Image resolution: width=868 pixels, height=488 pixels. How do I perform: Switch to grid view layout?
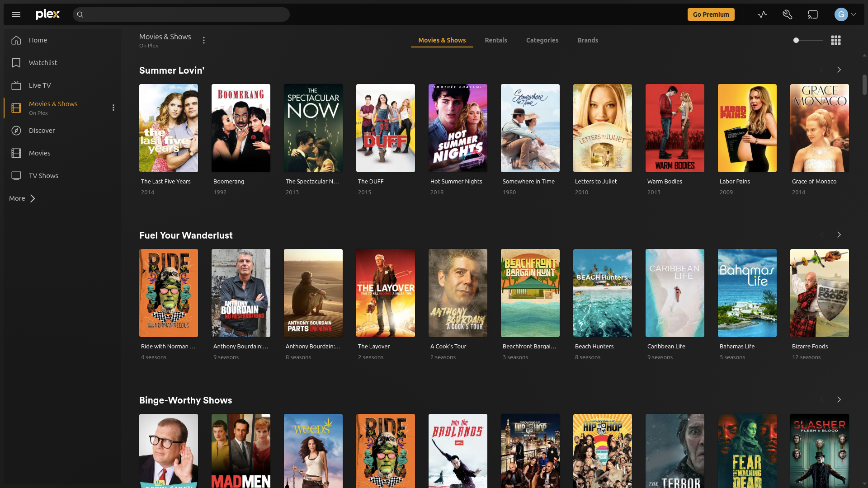[x=835, y=40]
